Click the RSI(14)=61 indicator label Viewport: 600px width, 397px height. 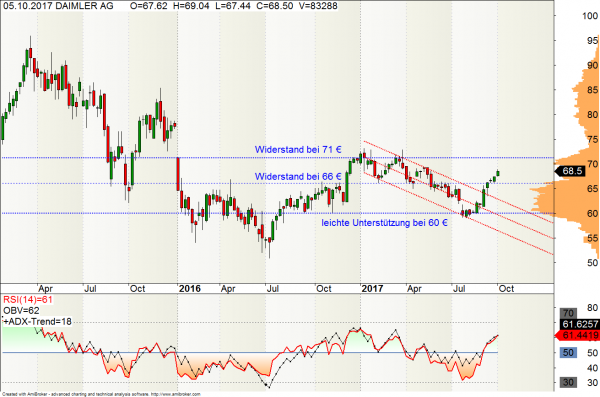pyautogui.click(x=28, y=300)
